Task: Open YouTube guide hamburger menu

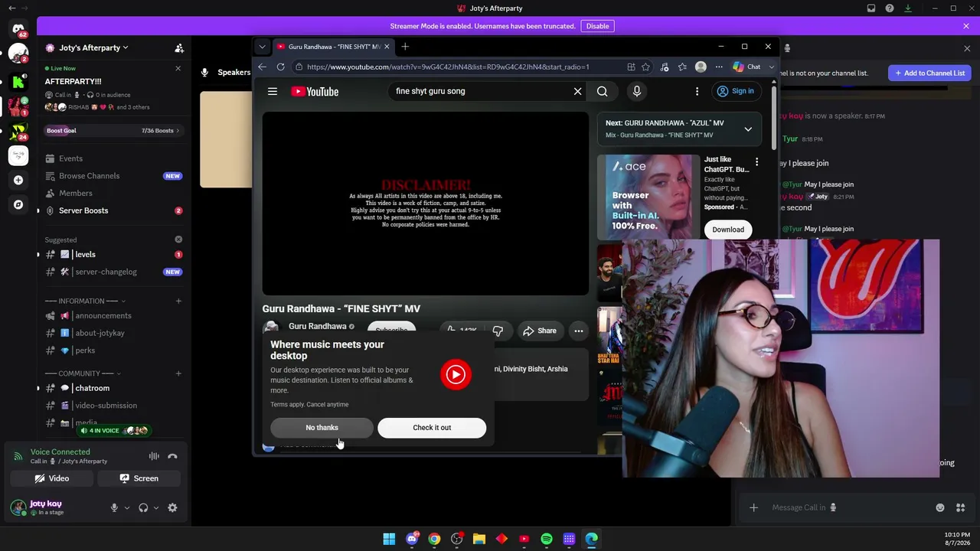Action: (x=273, y=91)
